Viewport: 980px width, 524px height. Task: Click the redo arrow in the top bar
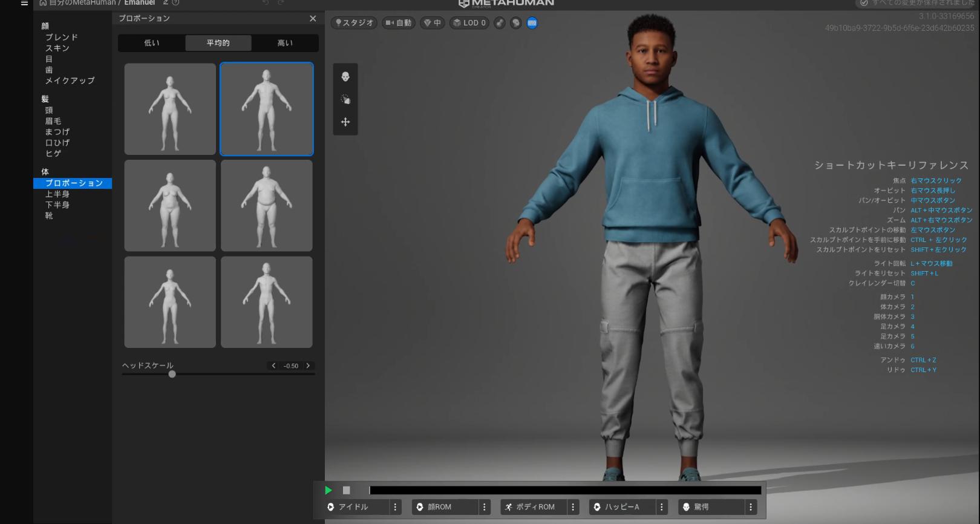coord(281,2)
